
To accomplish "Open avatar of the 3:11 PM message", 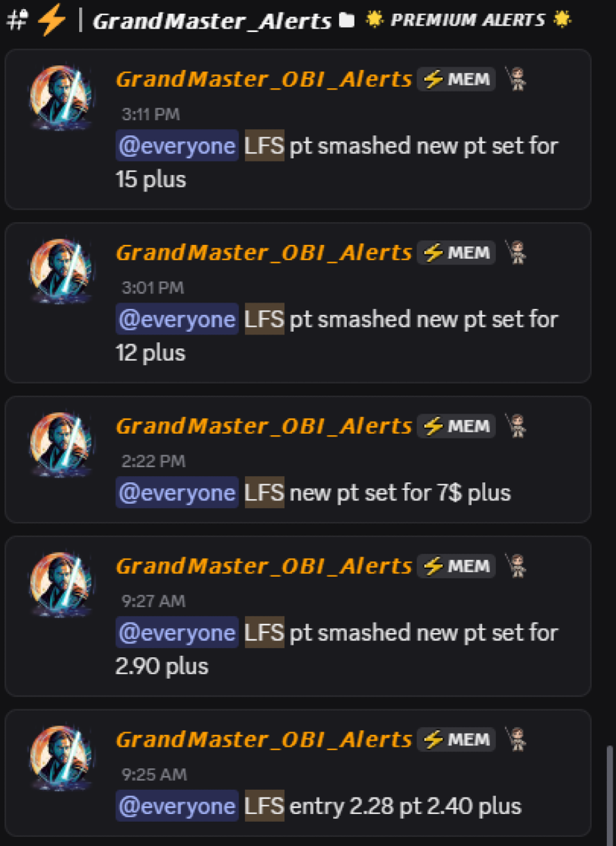I will click(x=61, y=98).
